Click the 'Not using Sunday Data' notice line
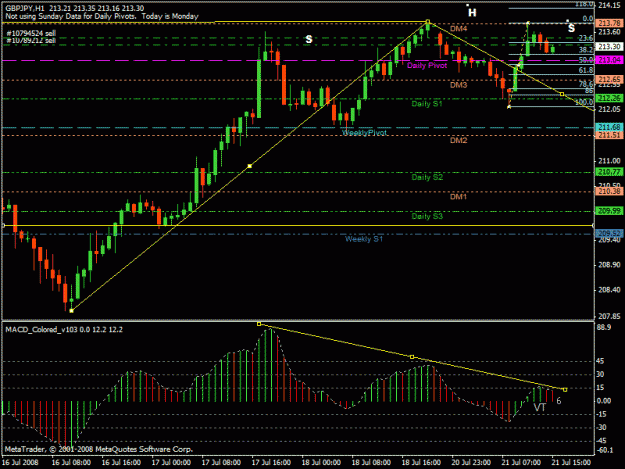625x469 pixels. (x=102, y=16)
